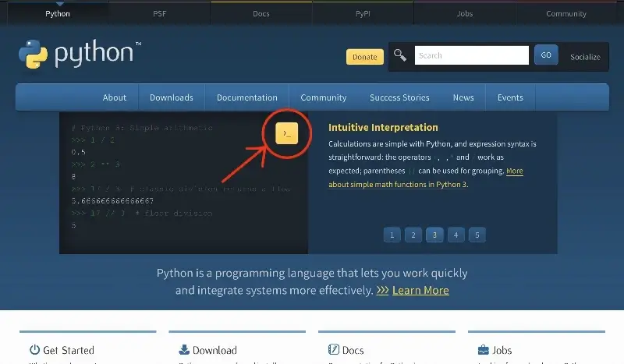Open the Community menu in blue navbar
The height and width of the screenshot is (364, 624).
pyautogui.click(x=324, y=97)
